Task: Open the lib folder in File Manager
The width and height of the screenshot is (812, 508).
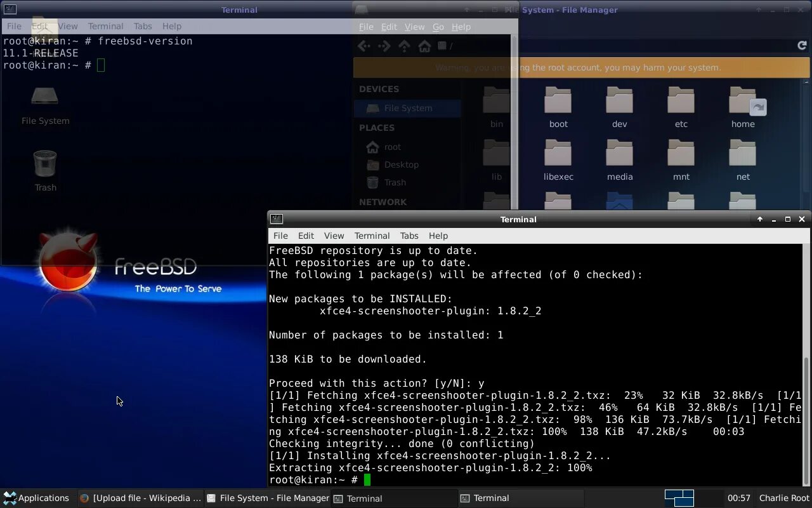Action: click(496, 161)
